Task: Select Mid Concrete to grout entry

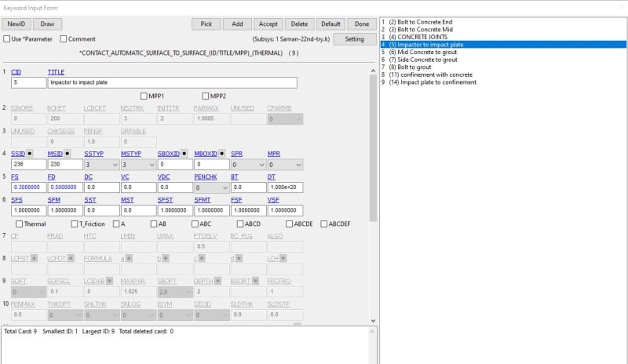Action: coord(423,52)
